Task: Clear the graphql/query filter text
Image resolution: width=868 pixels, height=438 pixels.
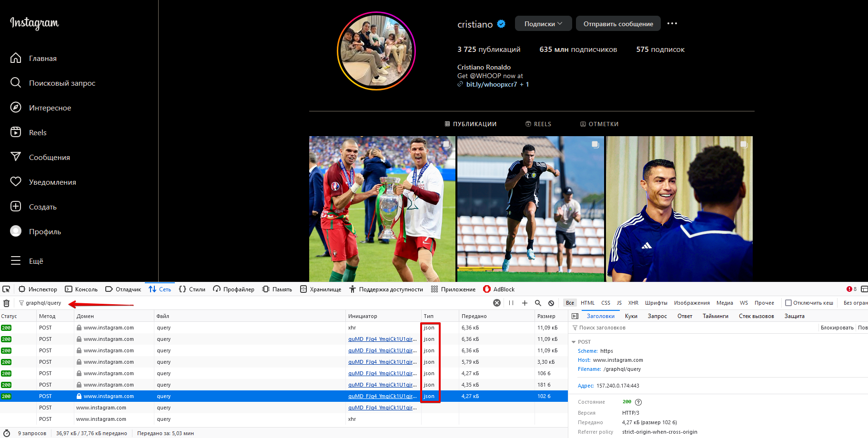Action: click(497, 303)
